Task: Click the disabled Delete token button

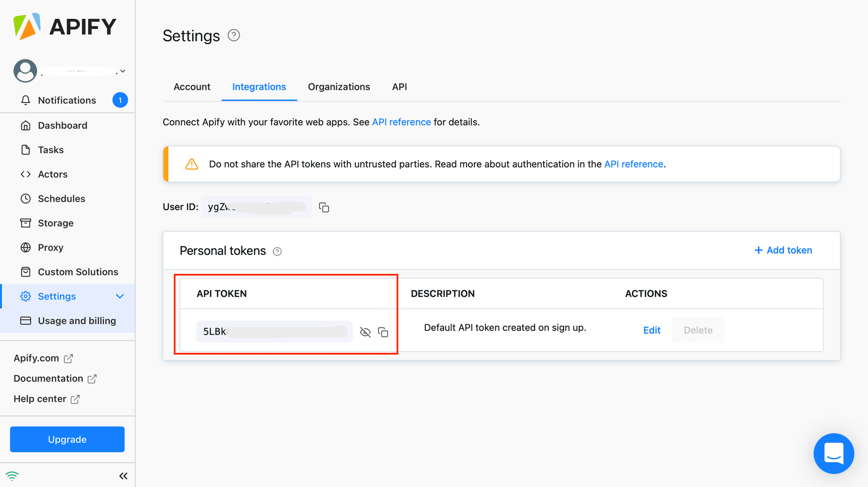Action: [698, 330]
